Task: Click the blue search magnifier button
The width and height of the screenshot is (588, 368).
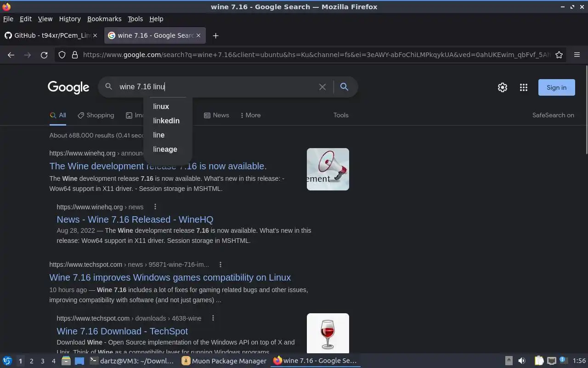Action: click(x=344, y=86)
